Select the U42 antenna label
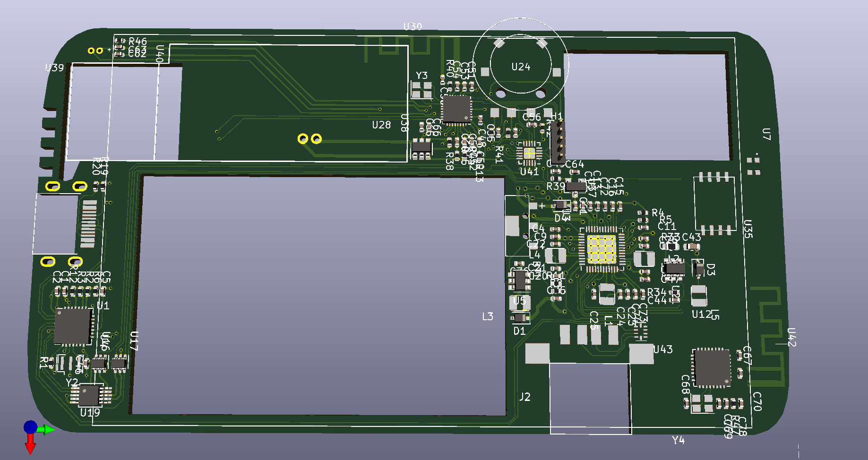 [791, 337]
